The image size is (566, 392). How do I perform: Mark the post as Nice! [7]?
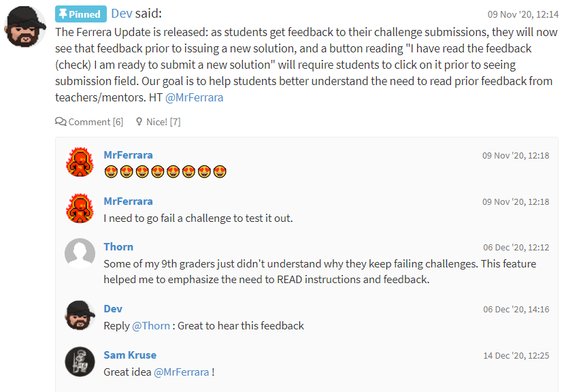[x=163, y=122]
